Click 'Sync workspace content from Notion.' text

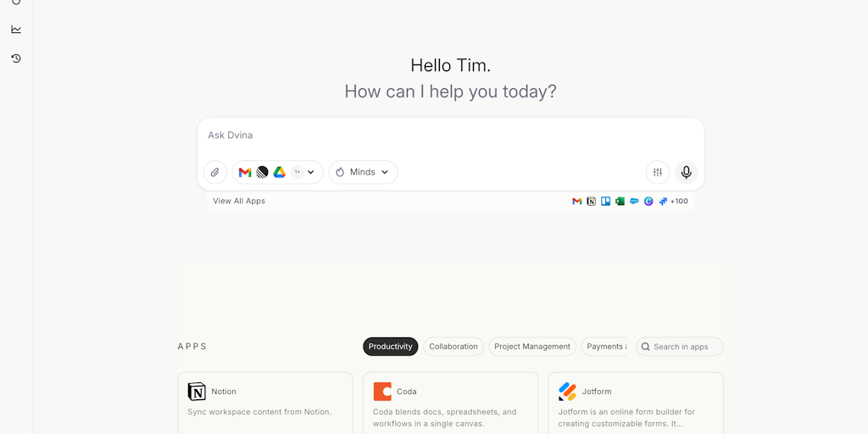click(259, 412)
